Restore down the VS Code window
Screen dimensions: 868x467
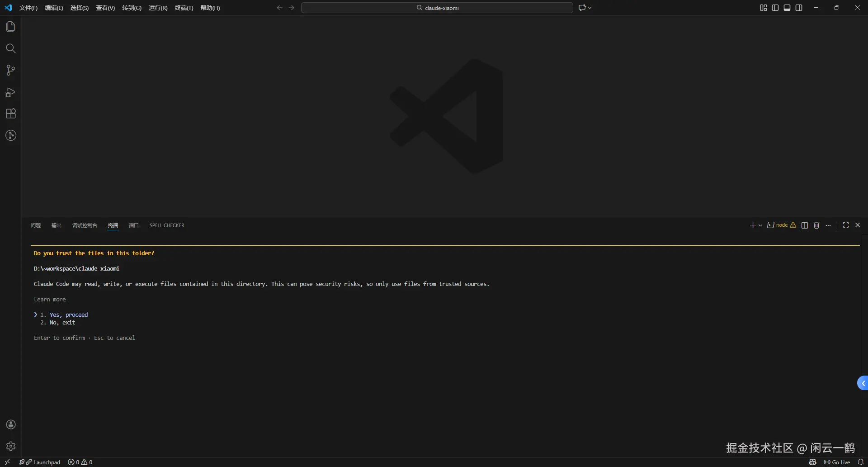click(837, 8)
